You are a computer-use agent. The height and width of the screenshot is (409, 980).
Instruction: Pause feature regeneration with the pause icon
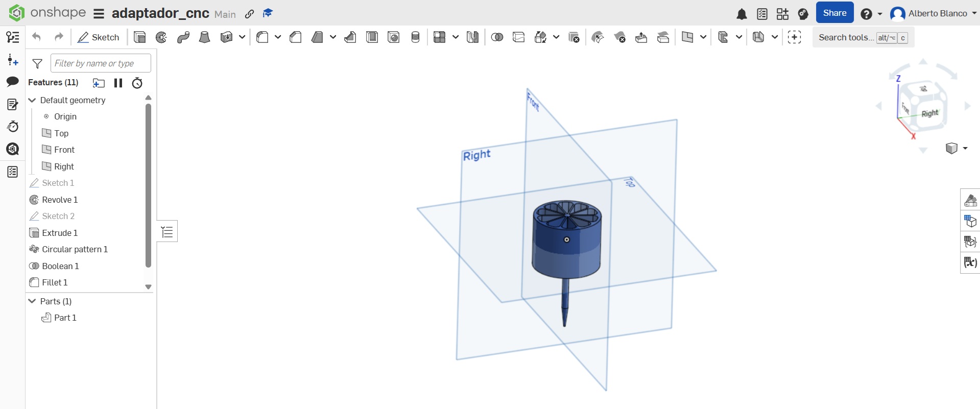pyautogui.click(x=118, y=83)
